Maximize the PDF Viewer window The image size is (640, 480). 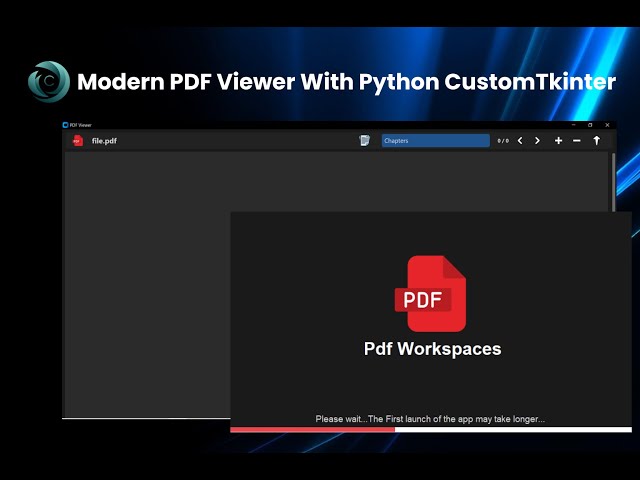(590, 125)
